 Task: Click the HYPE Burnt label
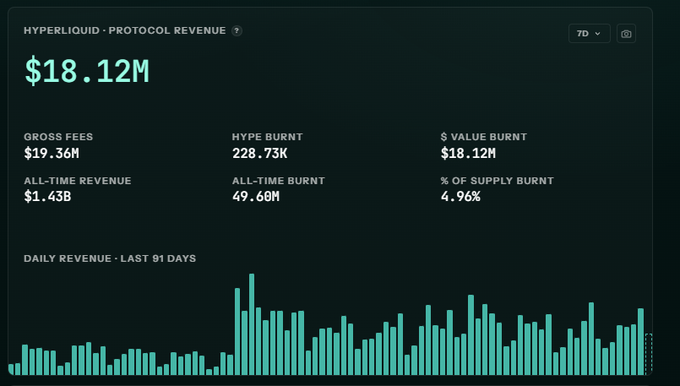(267, 137)
